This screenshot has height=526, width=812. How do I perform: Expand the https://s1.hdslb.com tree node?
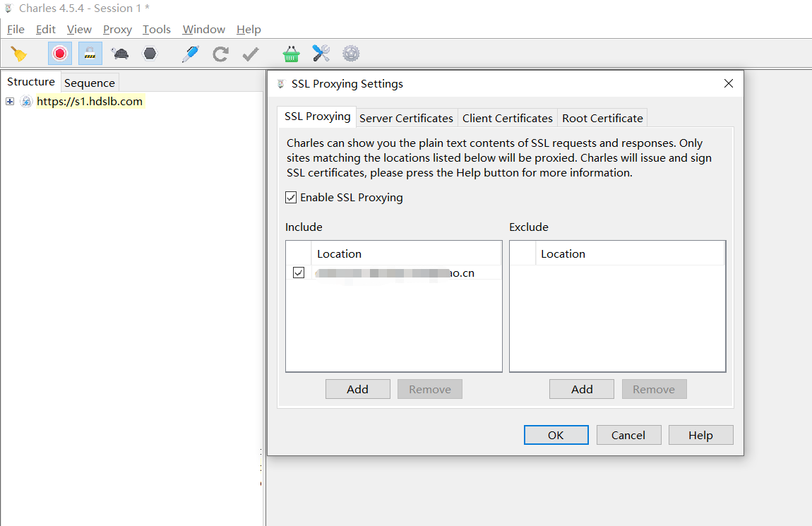tap(10, 102)
